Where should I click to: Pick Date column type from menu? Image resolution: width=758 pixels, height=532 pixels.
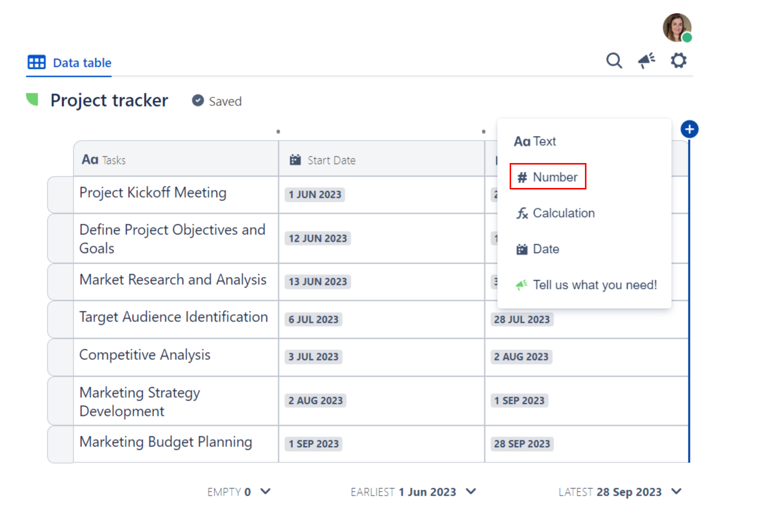point(538,249)
